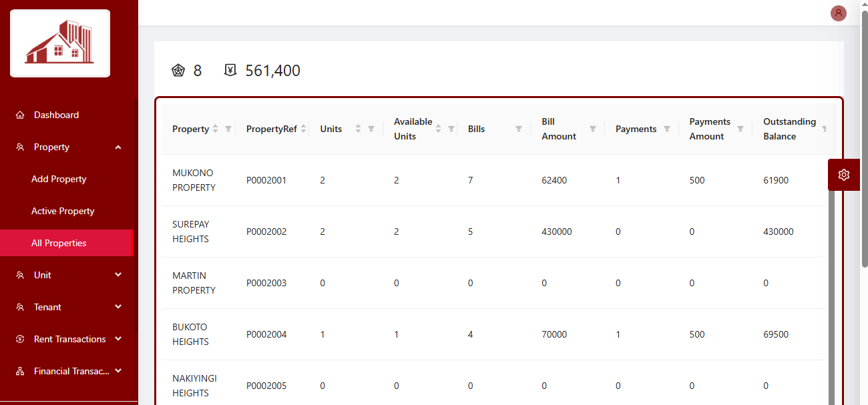Filter the Bills column
Viewport: 868px width, 405px height.
[519, 129]
